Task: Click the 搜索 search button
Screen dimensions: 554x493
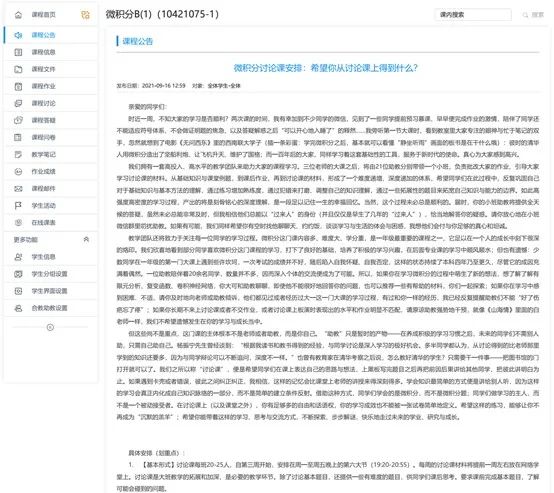Action: point(534,15)
